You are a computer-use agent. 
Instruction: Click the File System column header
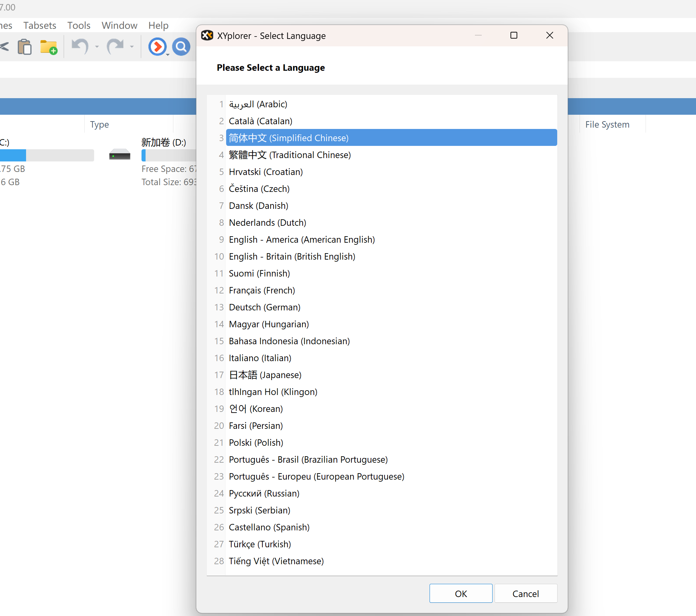[607, 124]
